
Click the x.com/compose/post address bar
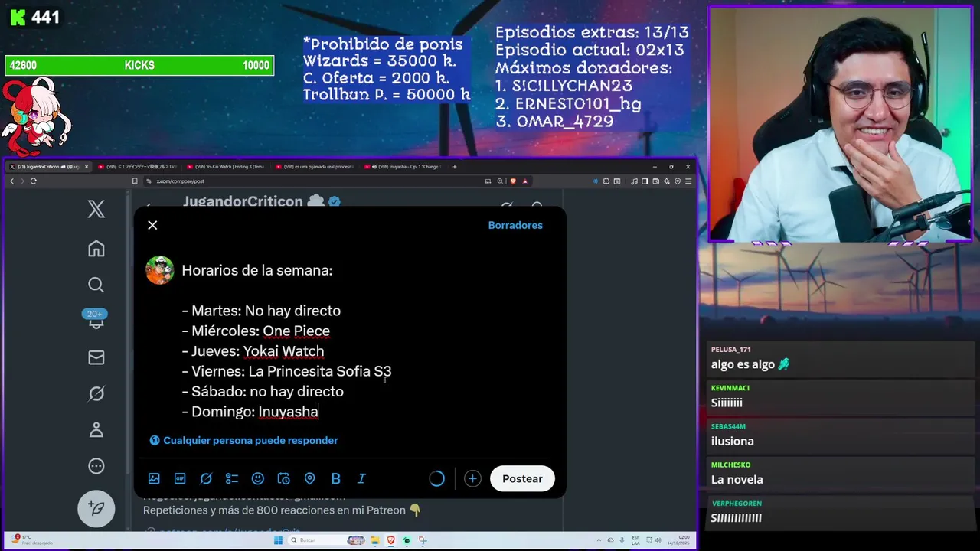[x=314, y=181]
